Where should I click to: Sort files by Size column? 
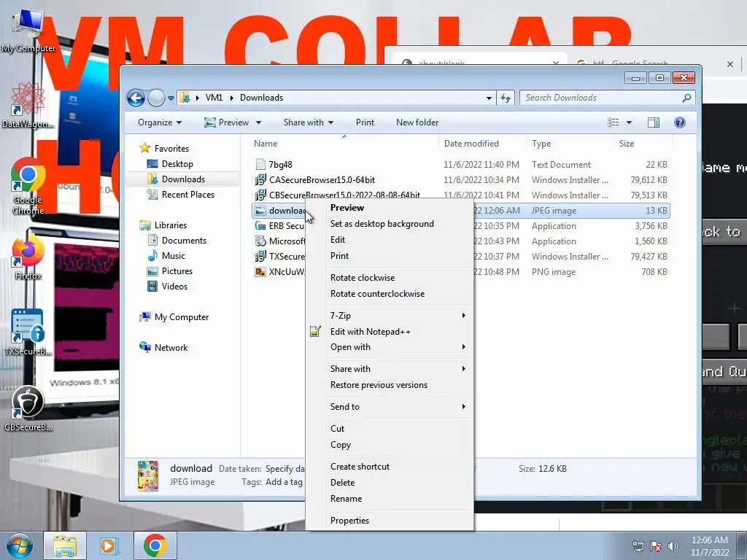tap(627, 144)
